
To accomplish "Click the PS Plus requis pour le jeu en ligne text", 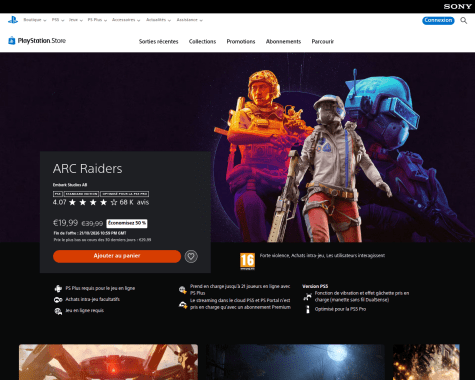I will click(100, 288).
